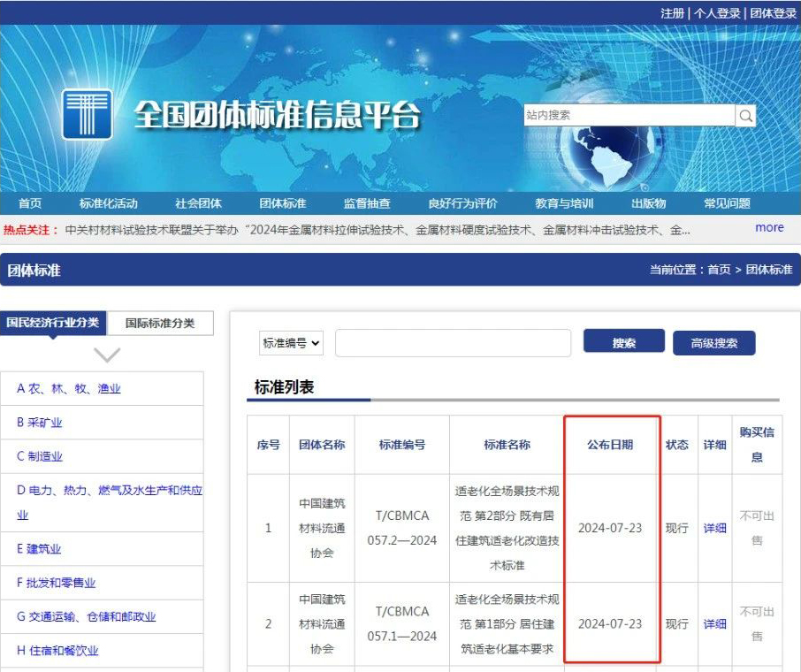Go to 社会团体 navigation item
Screen dimensions: 801x672
198,203
